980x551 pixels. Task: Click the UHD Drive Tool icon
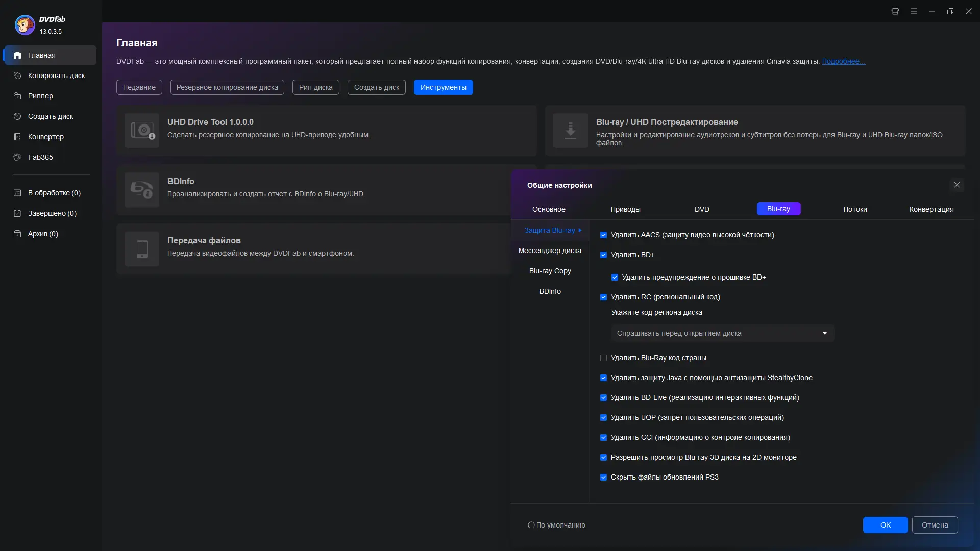[x=142, y=131]
